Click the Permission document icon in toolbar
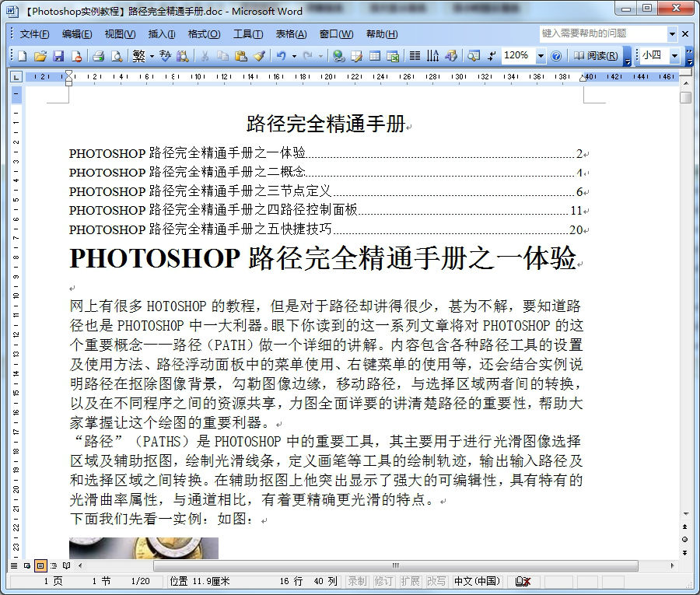The width and height of the screenshot is (700, 595). point(76,56)
